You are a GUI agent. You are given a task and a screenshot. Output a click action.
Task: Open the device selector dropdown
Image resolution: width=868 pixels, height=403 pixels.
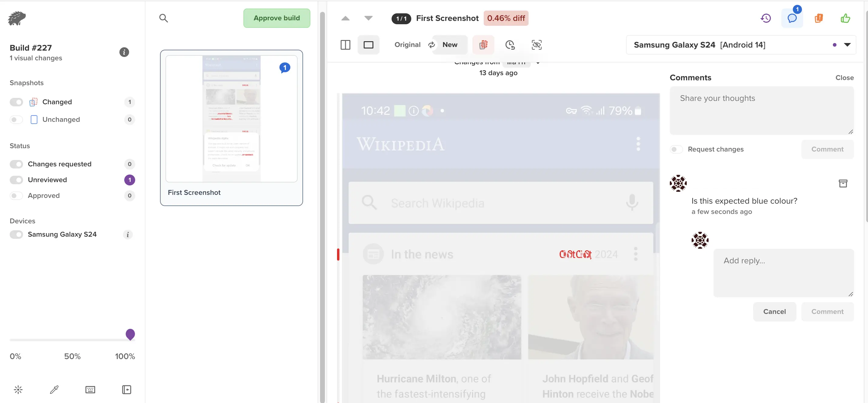point(847,45)
